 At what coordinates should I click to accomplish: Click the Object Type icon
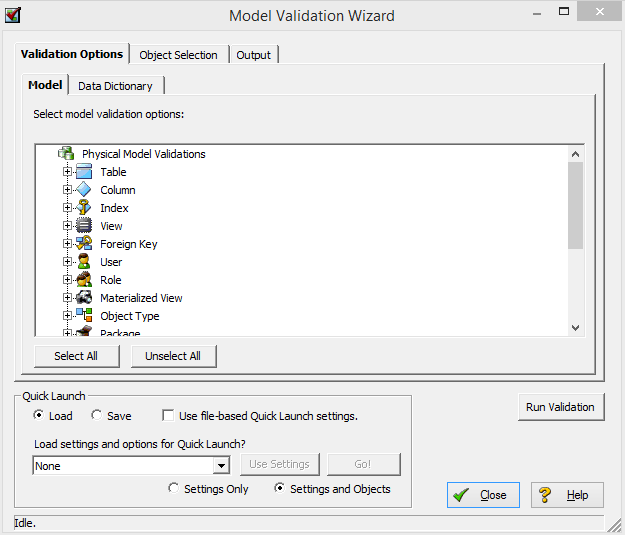coord(84,315)
